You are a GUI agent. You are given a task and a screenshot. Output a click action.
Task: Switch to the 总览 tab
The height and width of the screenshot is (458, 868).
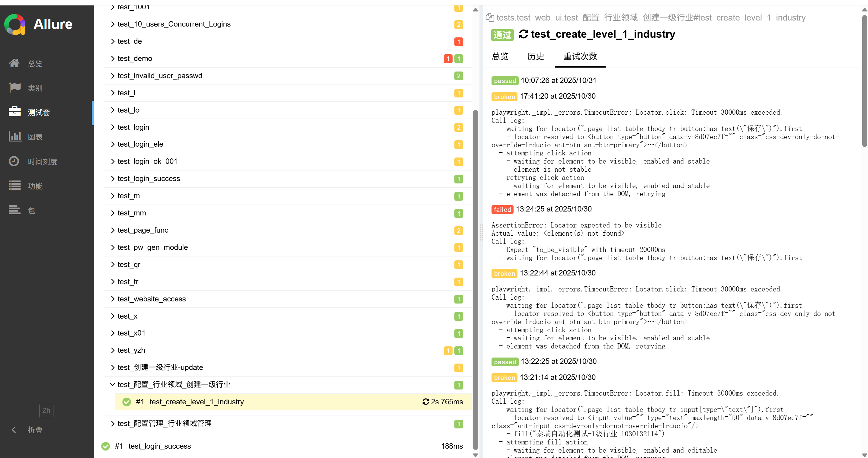(x=500, y=56)
